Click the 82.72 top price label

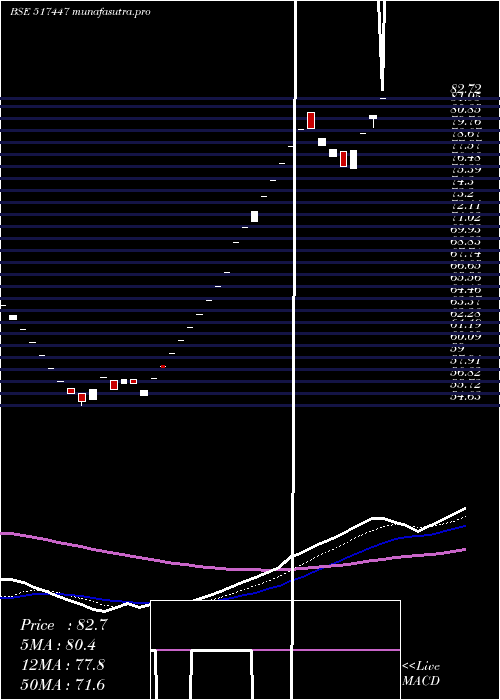pos(466,89)
